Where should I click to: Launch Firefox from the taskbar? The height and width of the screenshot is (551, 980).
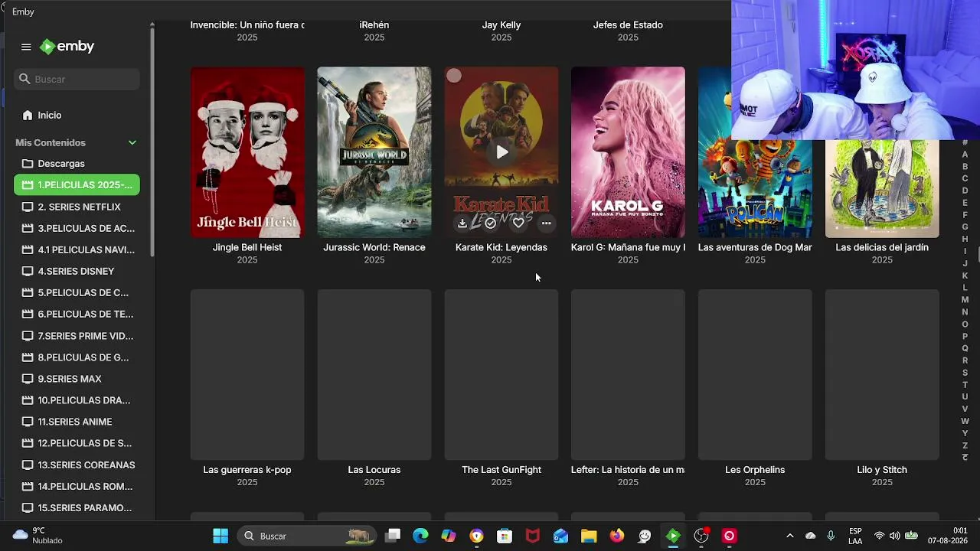[x=617, y=536]
